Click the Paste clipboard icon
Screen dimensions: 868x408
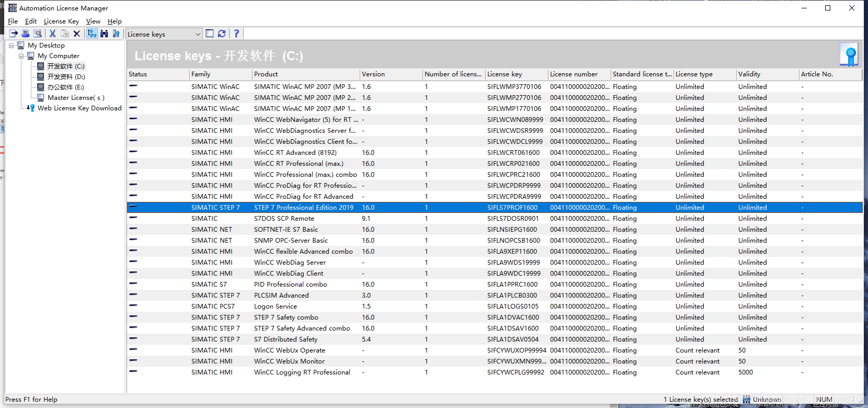[x=65, y=33]
